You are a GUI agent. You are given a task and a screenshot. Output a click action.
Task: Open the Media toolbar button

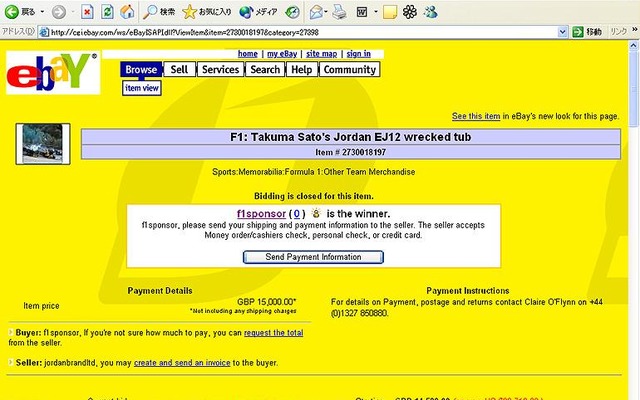pos(258,12)
